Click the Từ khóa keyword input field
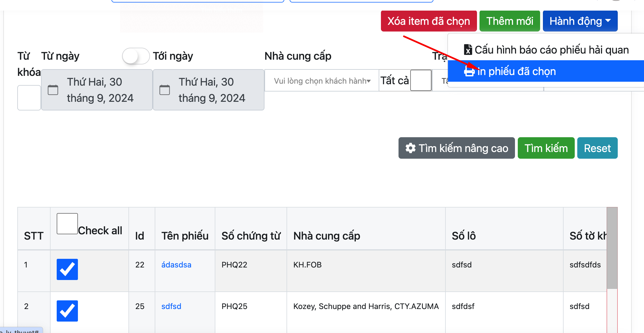This screenshot has width=644, height=333. click(29, 98)
